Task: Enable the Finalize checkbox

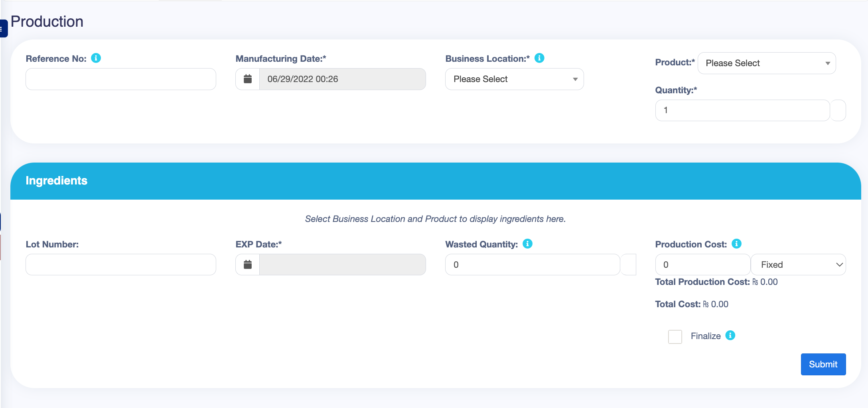Action: click(675, 337)
